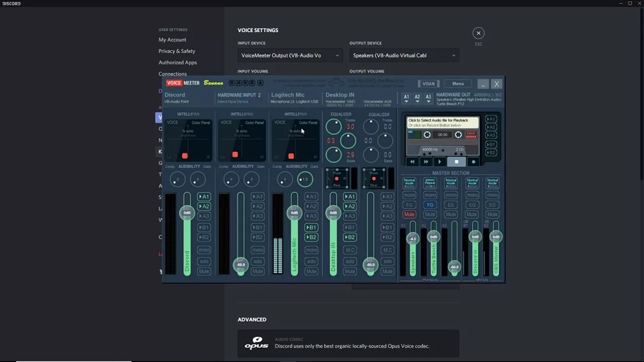
Task: Open Connections in Discord settings
Action: coord(173,74)
